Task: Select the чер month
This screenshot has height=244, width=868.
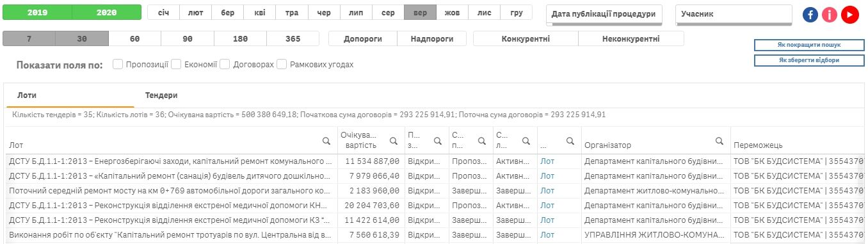Action: click(x=324, y=12)
